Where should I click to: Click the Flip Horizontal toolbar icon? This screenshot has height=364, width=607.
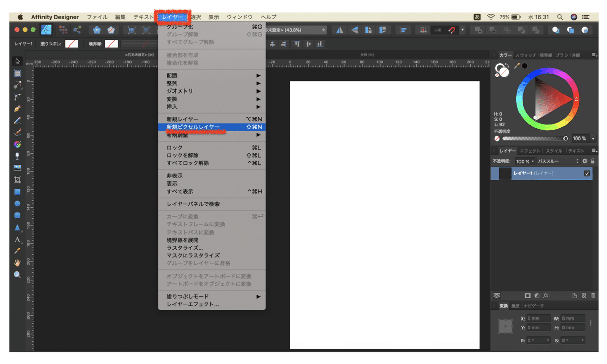340,30
